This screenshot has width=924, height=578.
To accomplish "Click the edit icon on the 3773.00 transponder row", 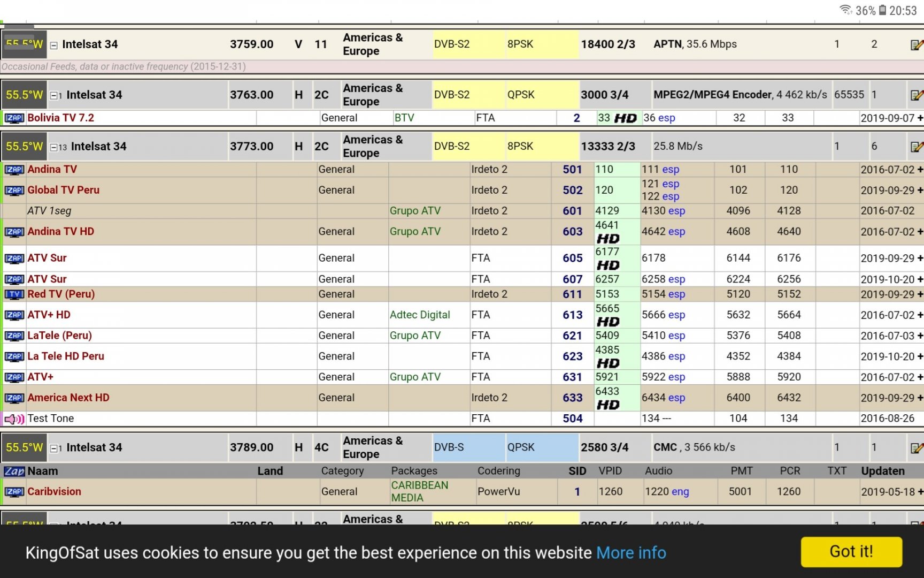I will 917,147.
